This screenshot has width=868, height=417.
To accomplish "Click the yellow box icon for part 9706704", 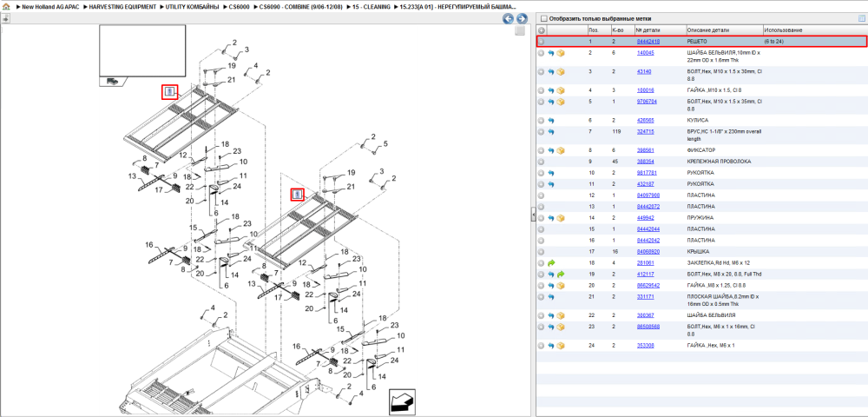I will click(x=560, y=102).
